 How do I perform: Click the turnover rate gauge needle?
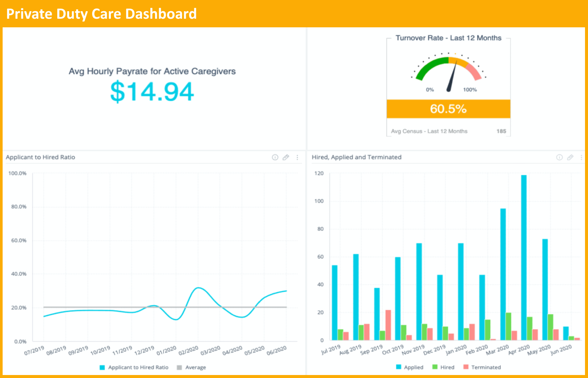click(452, 77)
